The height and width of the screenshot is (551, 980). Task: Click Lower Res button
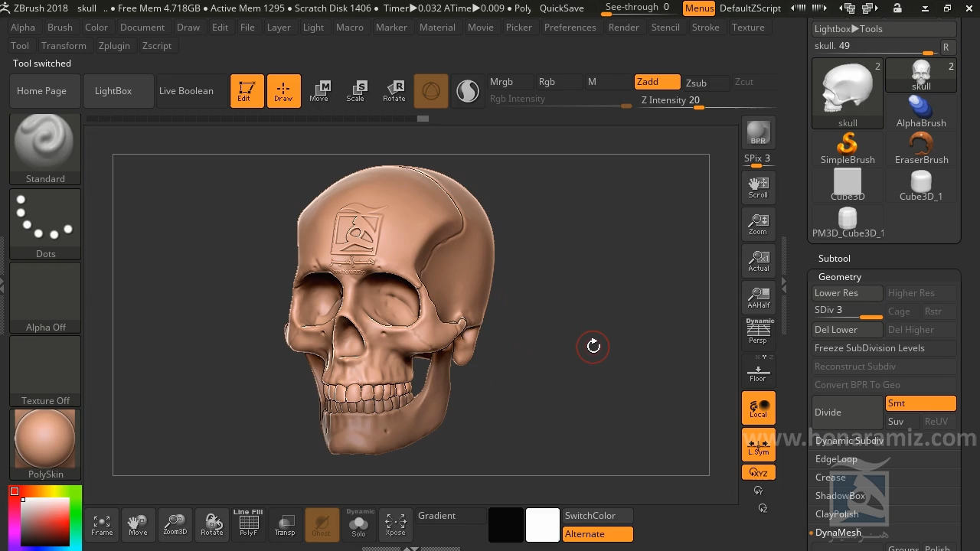848,293
